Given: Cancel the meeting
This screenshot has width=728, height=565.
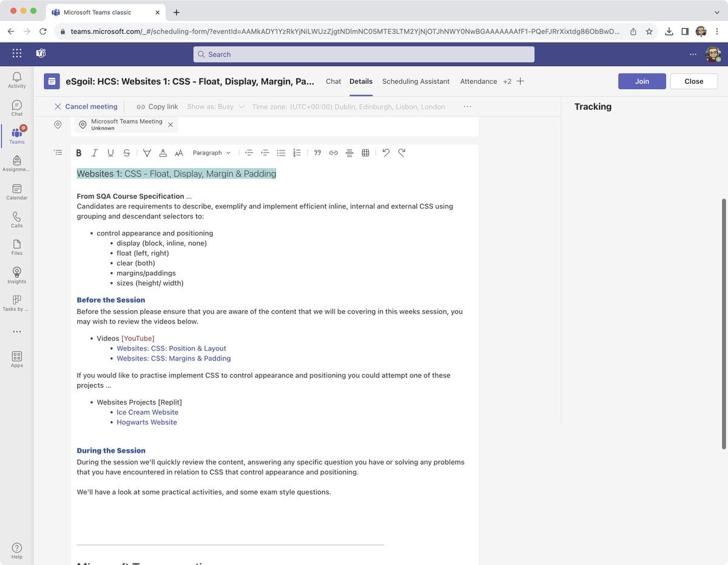Looking at the screenshot, I should pyautogui.click(x=86, y=106).
